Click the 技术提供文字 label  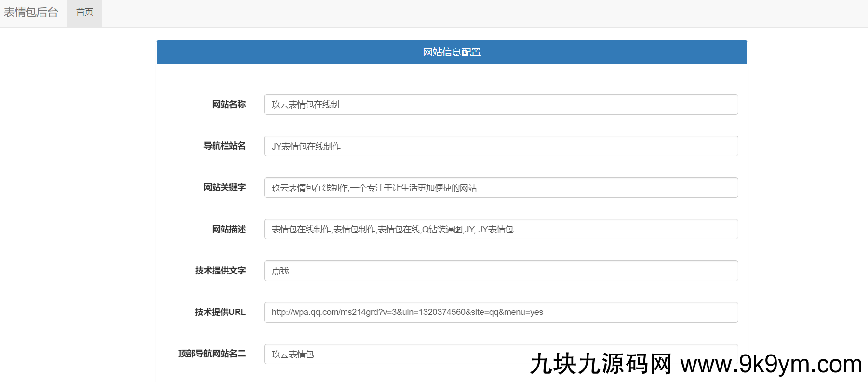click(220, 271)
